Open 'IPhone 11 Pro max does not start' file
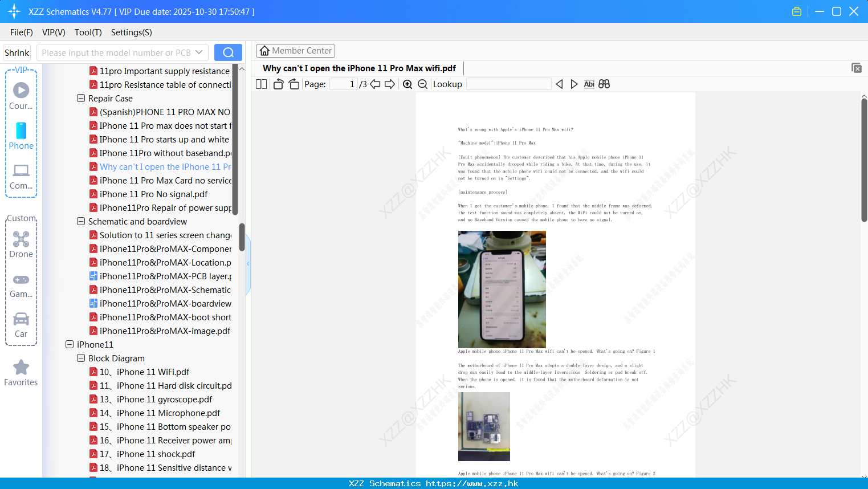Screen dimensions: 868x489 (160, 125)
